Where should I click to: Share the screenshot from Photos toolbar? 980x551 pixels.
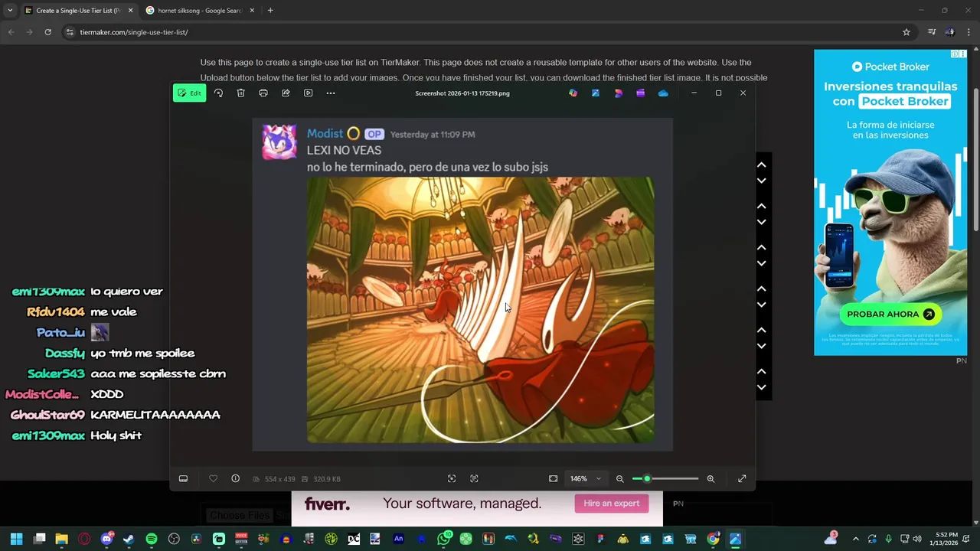(x=286, y=93)
